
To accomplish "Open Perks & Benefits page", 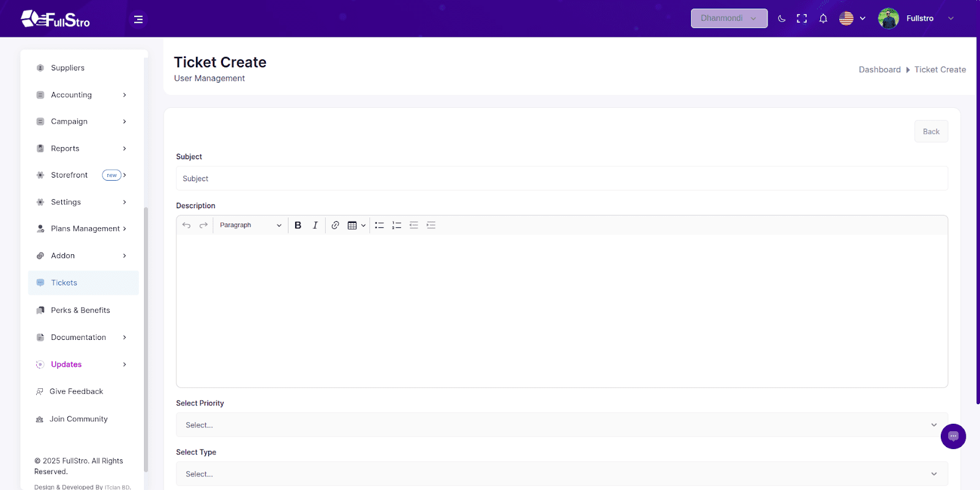I will 83,311.
